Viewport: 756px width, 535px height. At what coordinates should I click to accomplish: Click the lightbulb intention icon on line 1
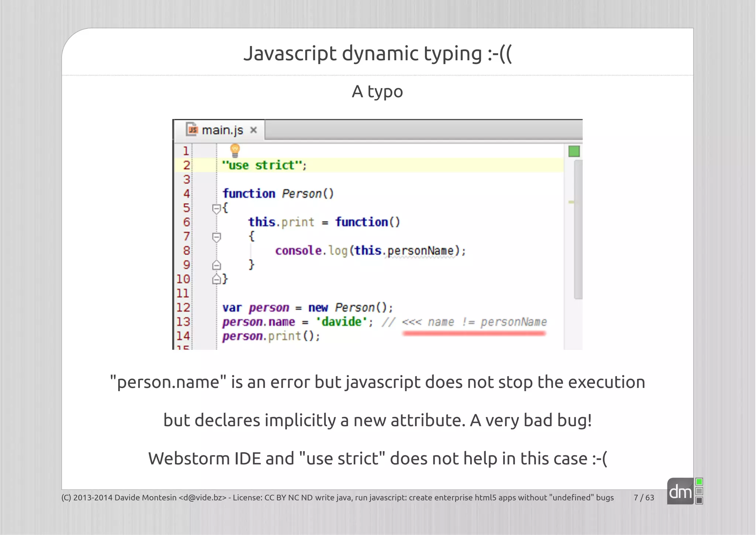[235, 151]
